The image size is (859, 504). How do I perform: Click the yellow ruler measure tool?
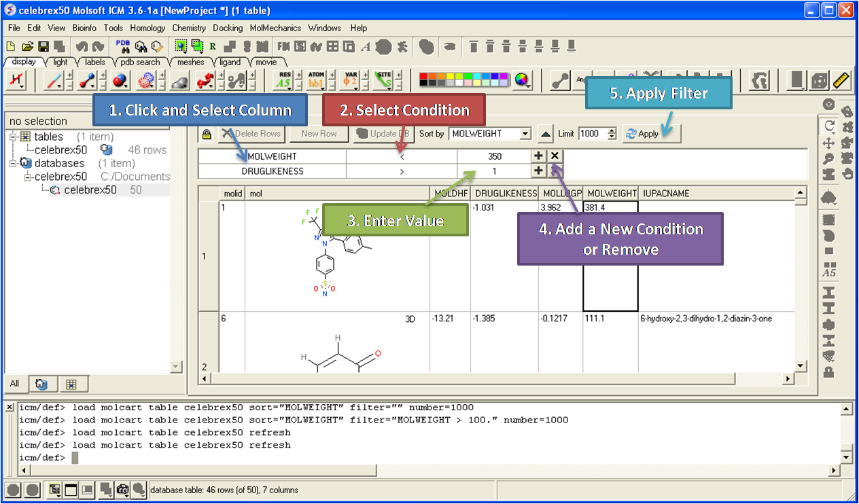click(841, 80)
